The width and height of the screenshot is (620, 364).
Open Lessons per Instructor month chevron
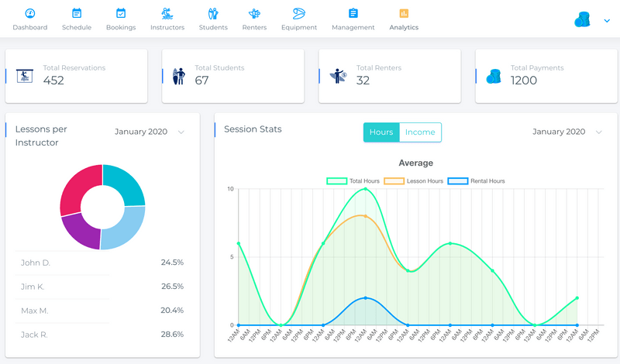click(181, 132)
